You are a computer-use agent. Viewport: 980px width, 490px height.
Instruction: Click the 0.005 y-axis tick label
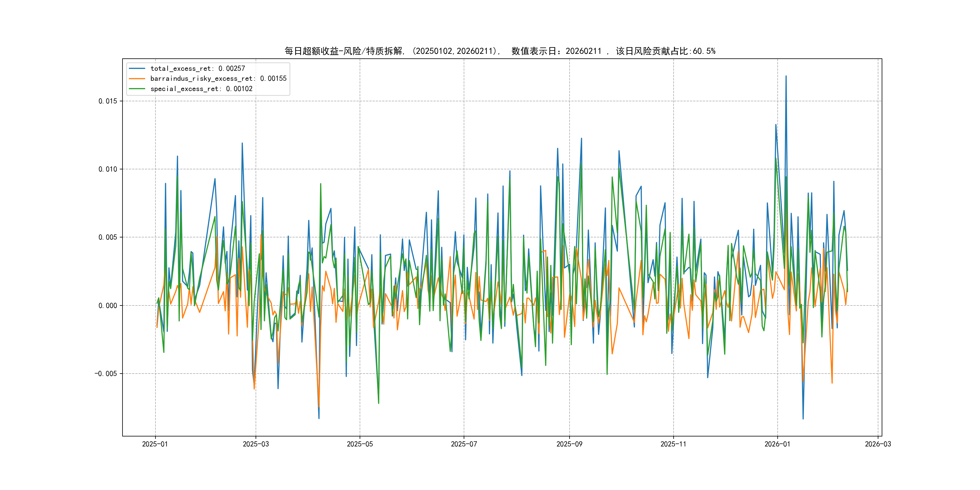tap(108, 237)
